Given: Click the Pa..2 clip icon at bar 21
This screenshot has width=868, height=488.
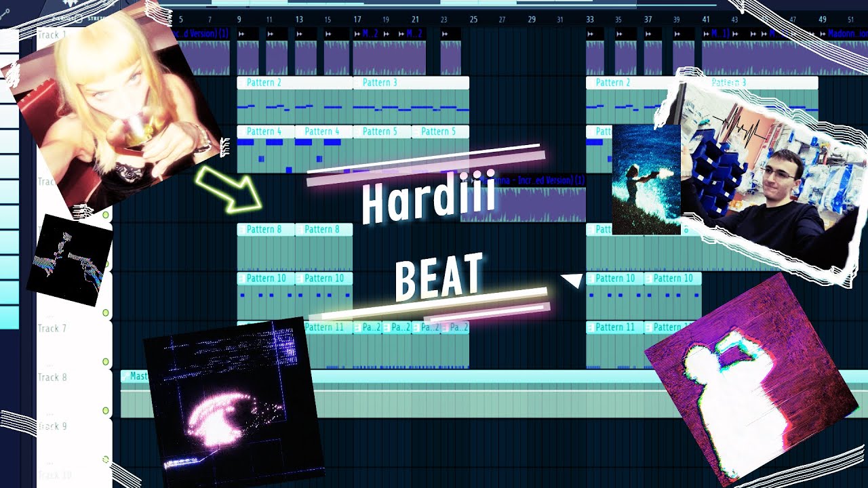Looking at the screenshot, I should (416, 327).
